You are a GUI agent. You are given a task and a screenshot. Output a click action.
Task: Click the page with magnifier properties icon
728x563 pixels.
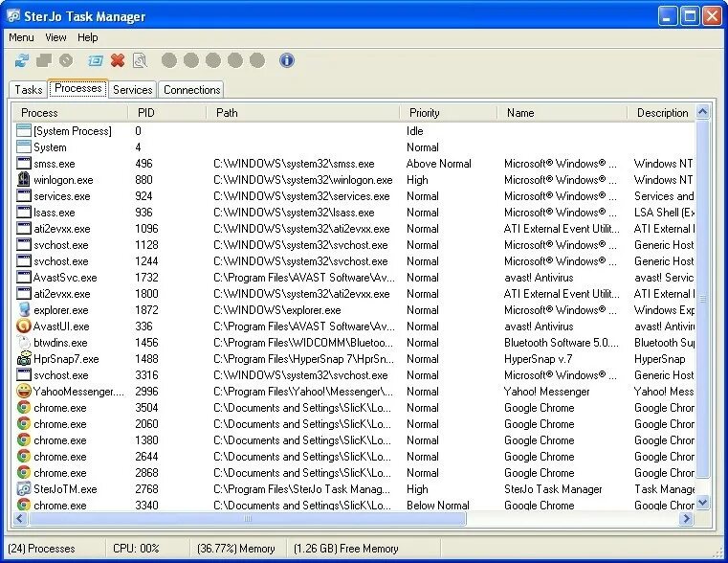[140, 60]
